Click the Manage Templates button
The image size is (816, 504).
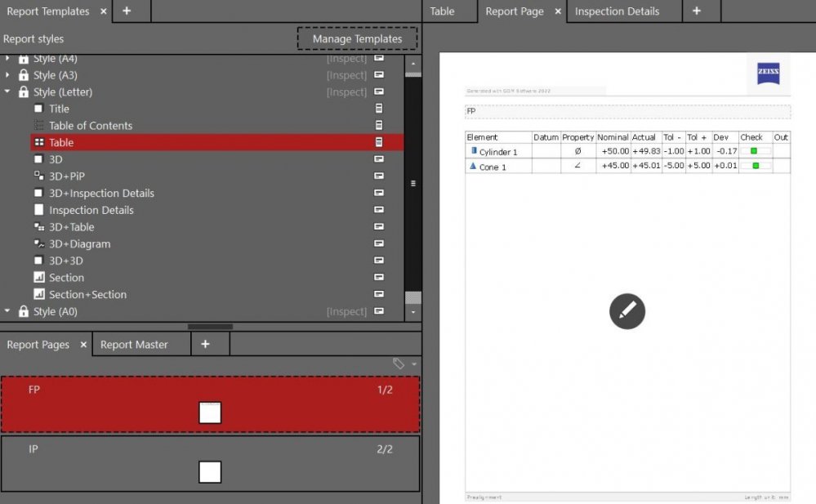(357, 38)
